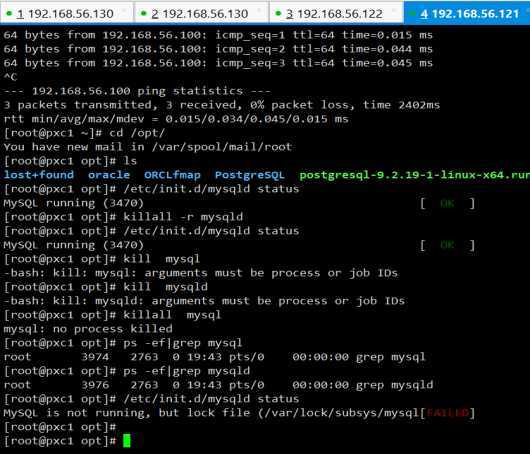Click the 'oracle' directory name
This screenshot has width=530, height=454.
click(109, 175)
